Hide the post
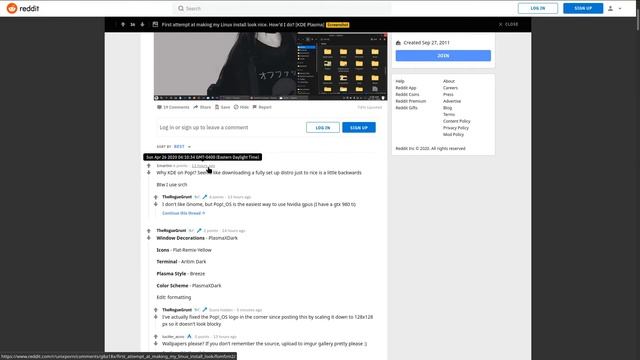The height and width of the screenshot is (360, 640). [241, 107]
